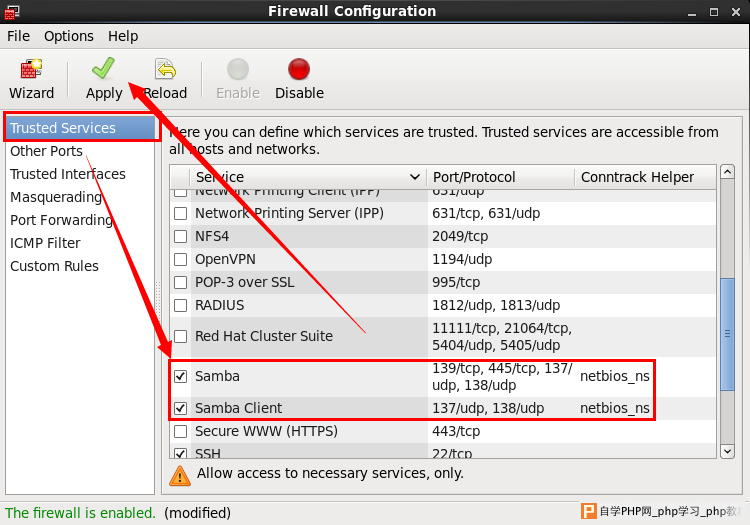Click netbios_ns helper in Samba Client row
Viewport: 750px width, 525px height.
(615, 408)
